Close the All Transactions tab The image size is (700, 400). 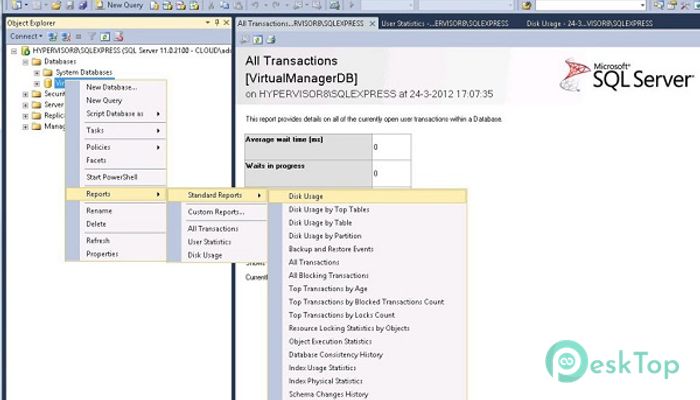click(372, 23)
